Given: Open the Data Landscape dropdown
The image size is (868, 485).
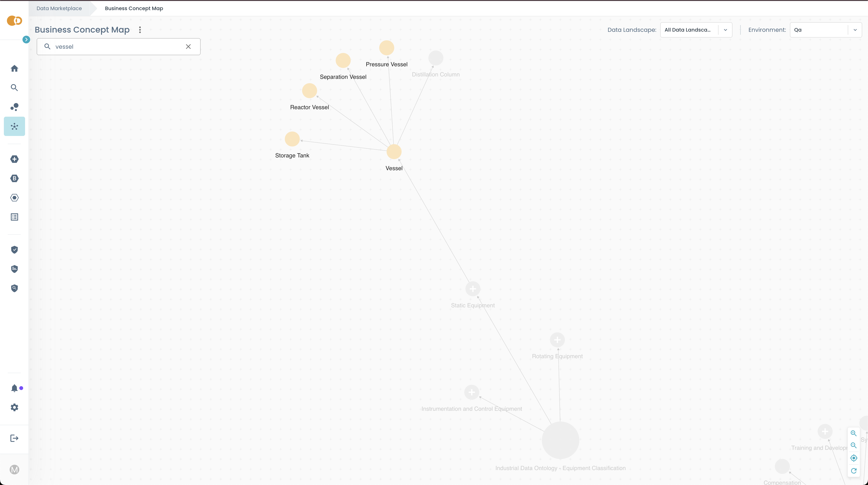Looking at the screenshot, I should [725, 30].
